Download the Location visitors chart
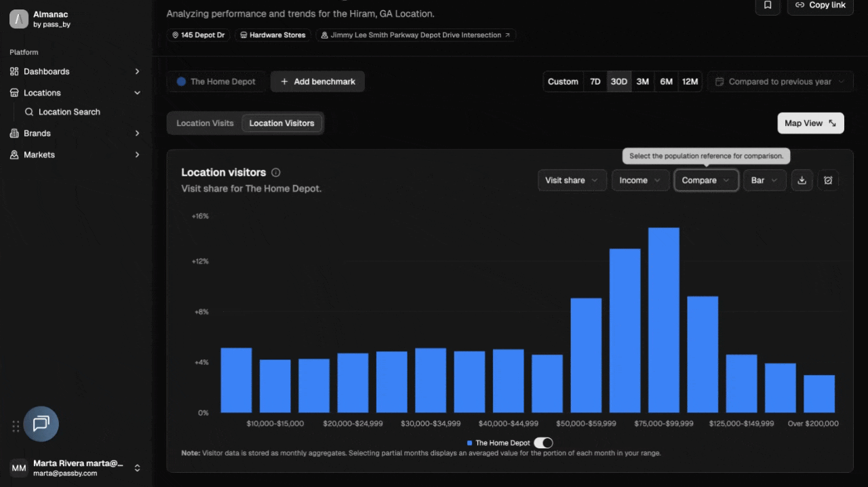This screenshot has height=487, width=868. pyautogui.click(x=802, y=180)
